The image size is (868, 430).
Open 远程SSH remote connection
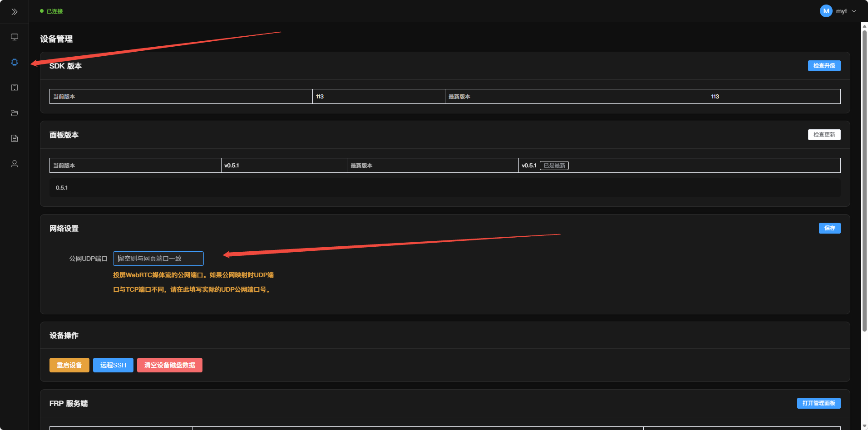(113, 365)
